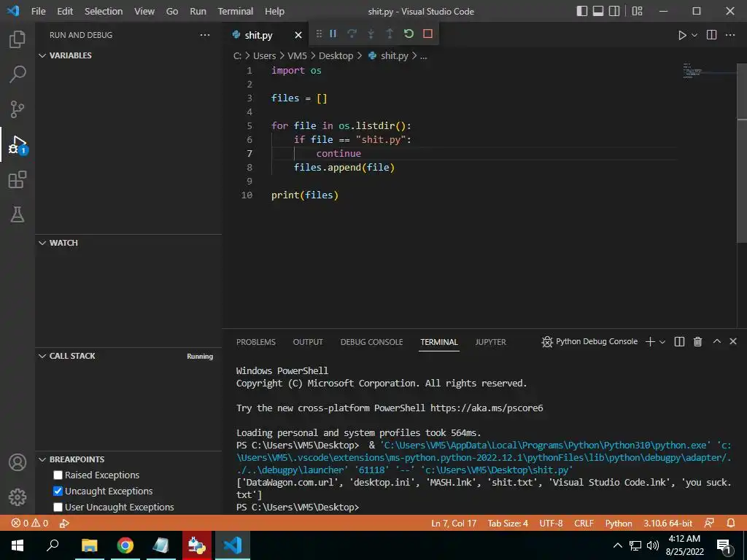The height and width of the screenshot is (560, 747).
Task: Split the terminal
Action: [x=679, y=341]
